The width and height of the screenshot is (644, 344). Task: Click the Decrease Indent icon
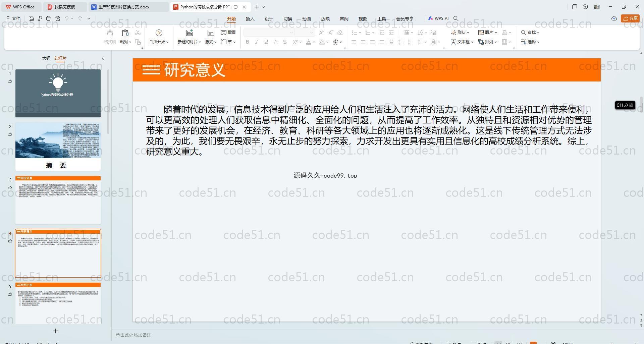pyautogui.click(x=382, y=33)
